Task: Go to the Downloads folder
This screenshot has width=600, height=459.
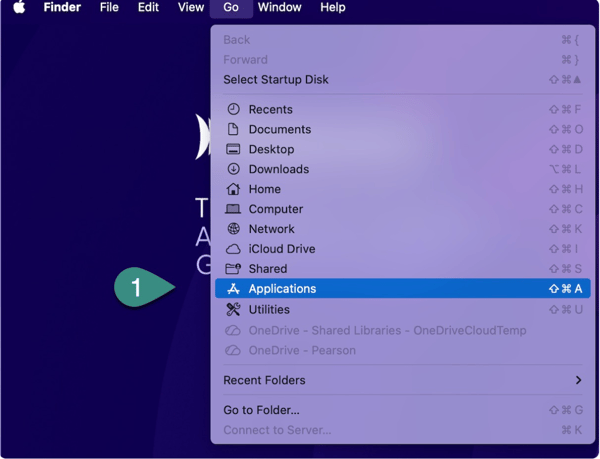Action: click(403, 169)
